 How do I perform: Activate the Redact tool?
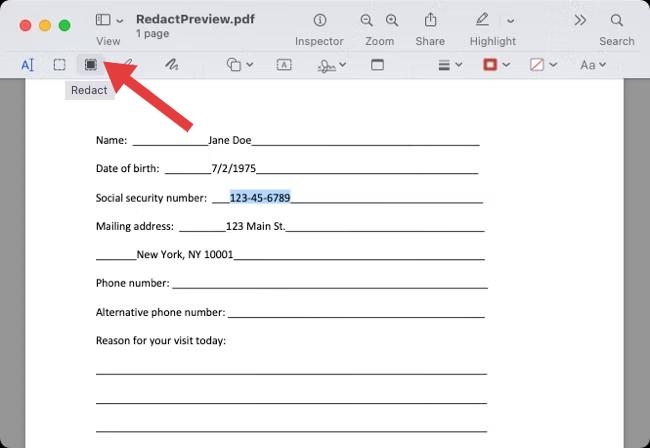[x=91, y=65]
